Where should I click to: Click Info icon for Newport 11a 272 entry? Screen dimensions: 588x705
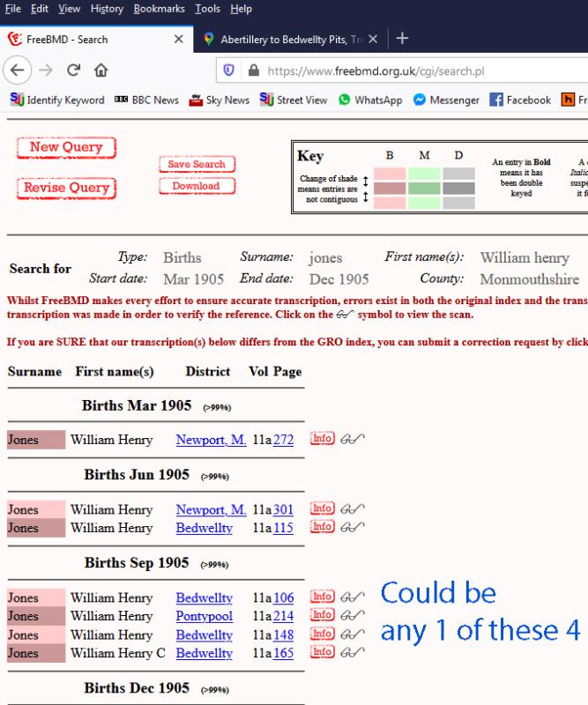[322, 440]
